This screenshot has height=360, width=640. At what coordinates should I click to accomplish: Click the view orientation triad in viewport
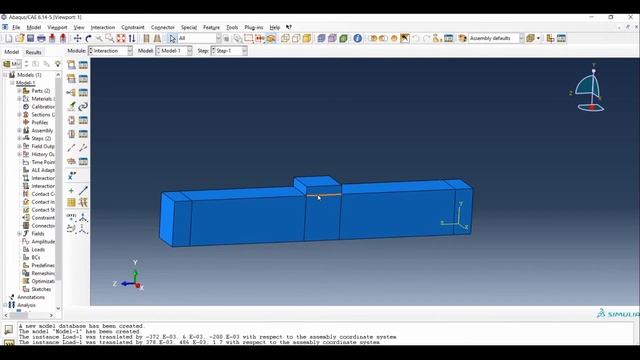coord(129,276)
